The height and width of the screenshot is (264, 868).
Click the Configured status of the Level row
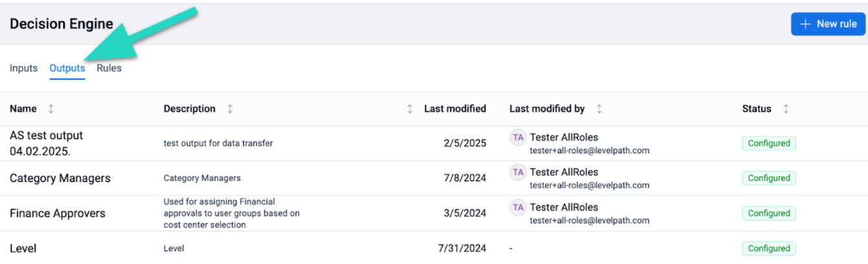[x=769, y=248]
